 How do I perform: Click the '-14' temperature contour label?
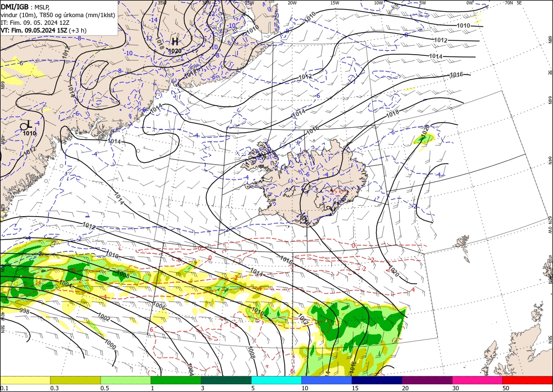tap(154, 20)
